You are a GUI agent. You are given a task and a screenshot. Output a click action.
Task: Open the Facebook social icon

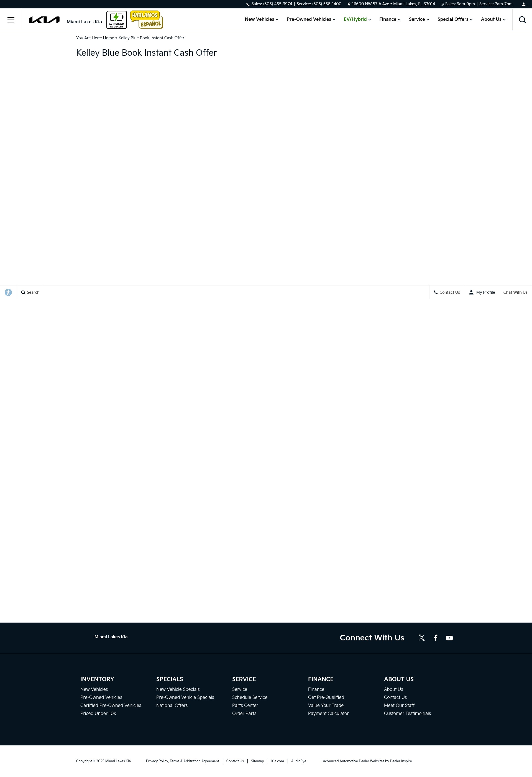435,638
